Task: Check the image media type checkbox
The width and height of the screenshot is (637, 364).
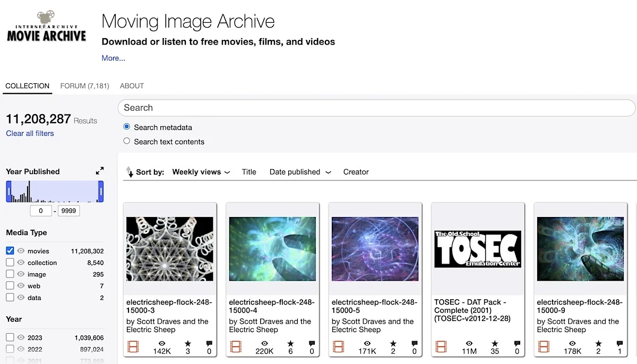Action: coord(10,274)
